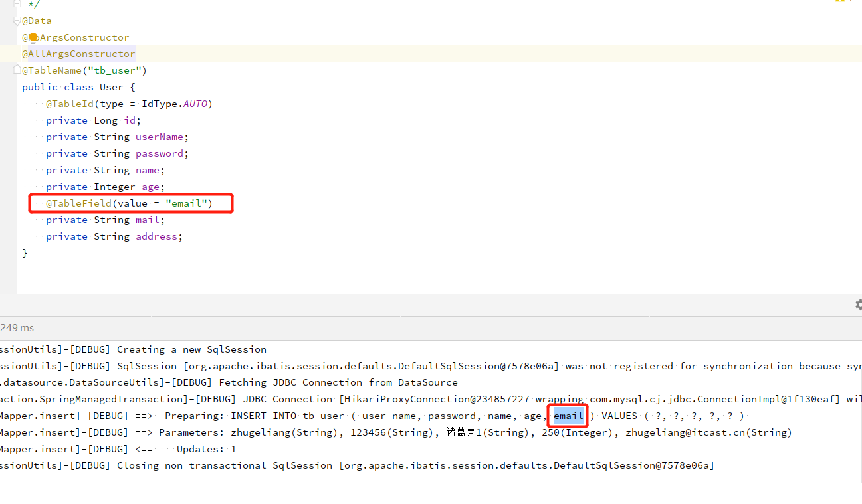Click the orange intention lightbulb icon
This screenshot has width=862, height=504.
[33, 37]
